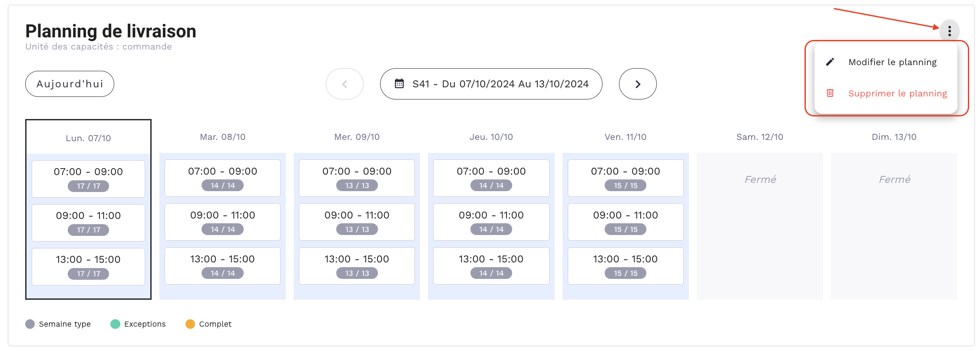This screenshot has width=980, height=351.
Task: Select Tuesday 09:00 - 11:00 slot
Action: pyautogui.click(x=222, y=222)
